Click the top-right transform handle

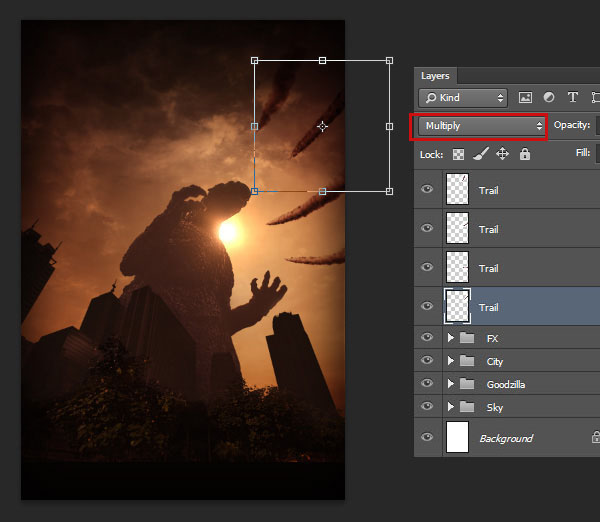(389, 60)
